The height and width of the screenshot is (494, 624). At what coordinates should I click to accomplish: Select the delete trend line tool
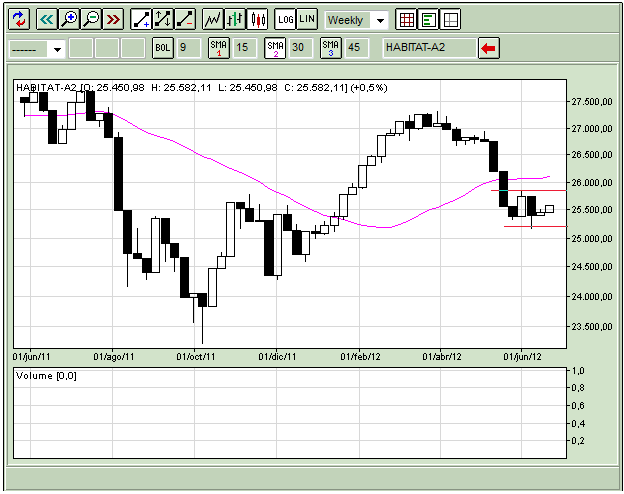tap(185, 19)
